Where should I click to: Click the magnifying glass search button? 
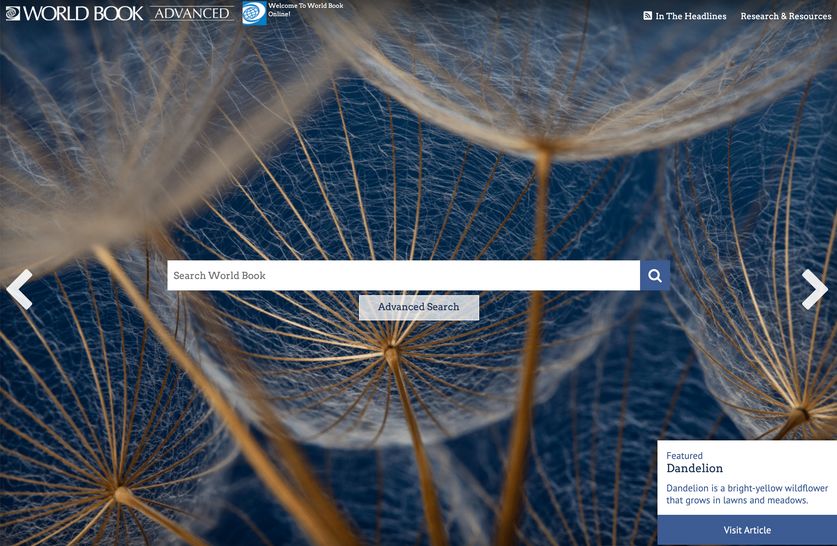[x=655, y=275]
